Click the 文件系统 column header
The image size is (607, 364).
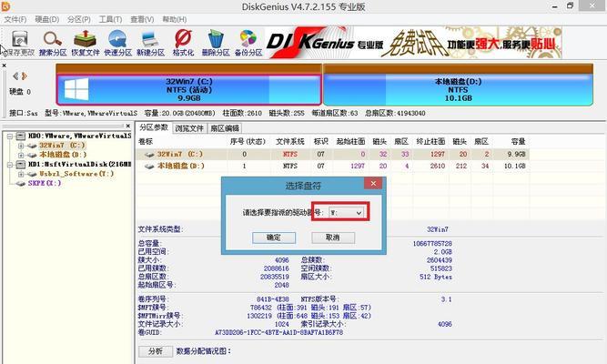[x=290, y=141]
